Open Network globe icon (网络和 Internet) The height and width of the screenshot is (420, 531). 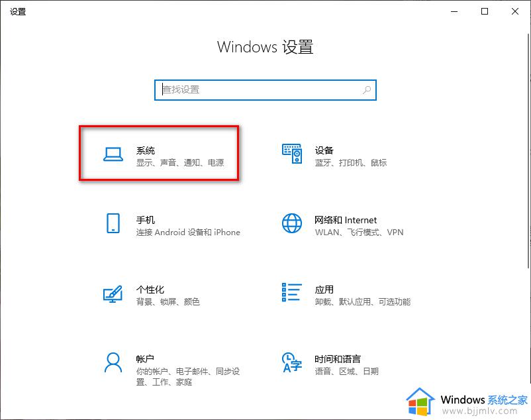(x=292, y=223)
